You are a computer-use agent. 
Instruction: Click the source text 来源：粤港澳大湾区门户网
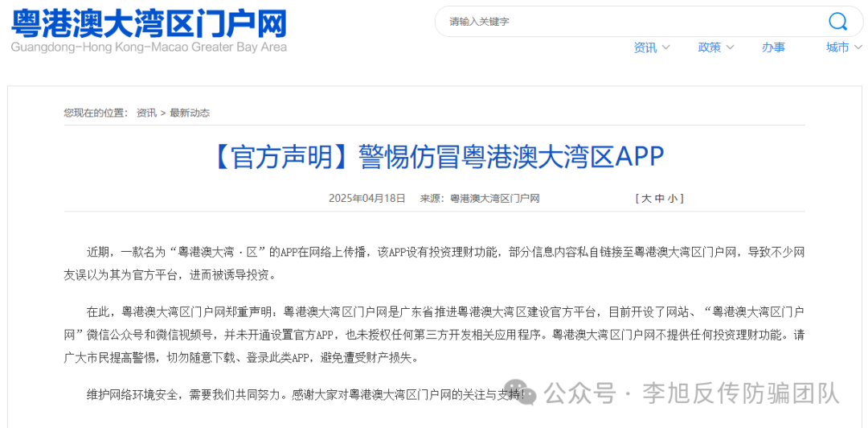(x=480, y=199)
